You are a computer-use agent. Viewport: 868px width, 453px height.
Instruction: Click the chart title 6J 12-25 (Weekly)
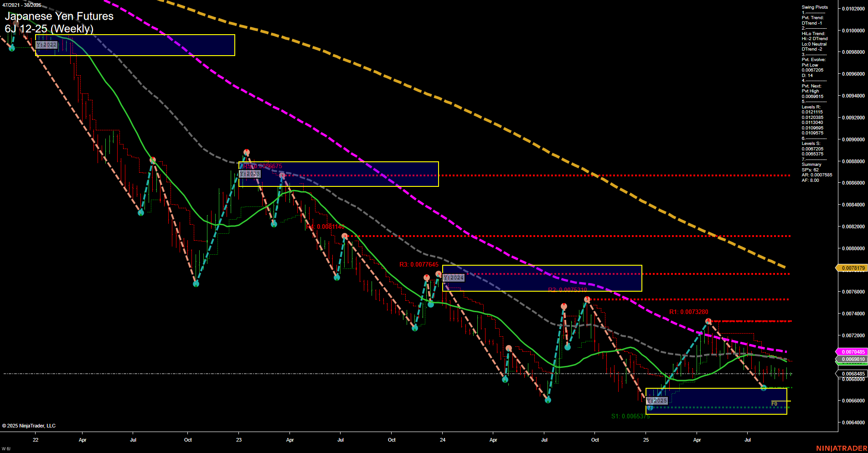(48, 28)
